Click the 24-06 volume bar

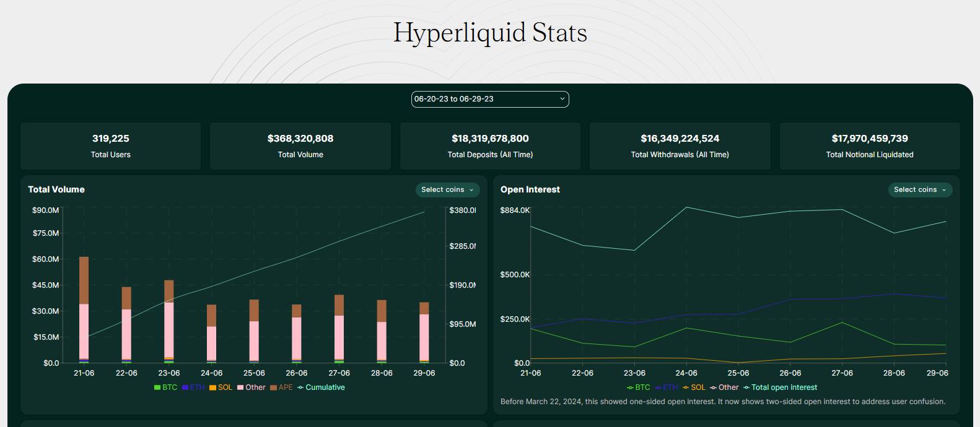pos(212,334)
